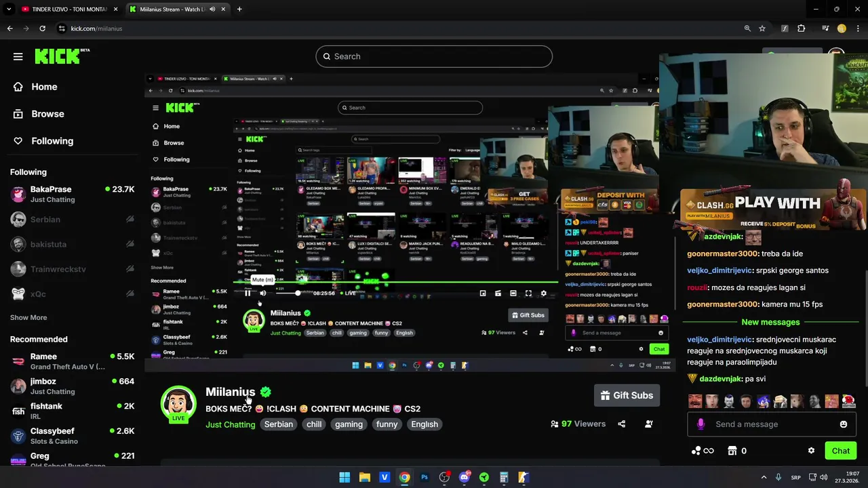Click the nested player's fullscreen icon in video
This screenshot has height=488, width=868.
(x=528, y=293)
